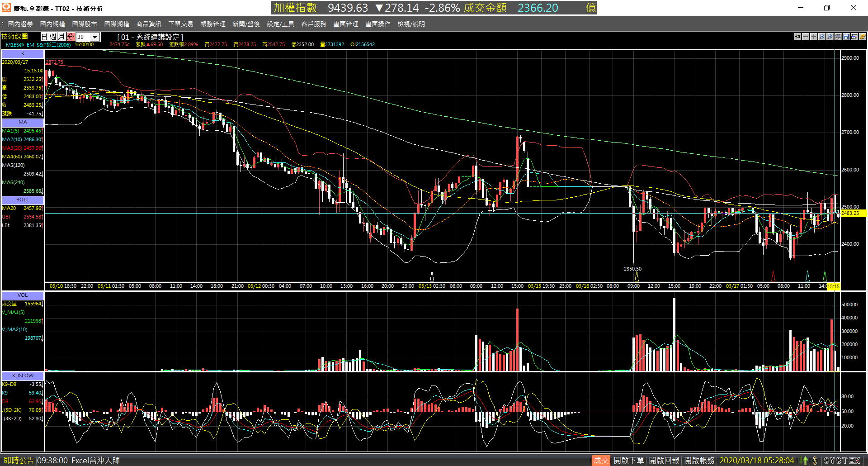Click the yellow 15:15 time axis marker
Screen dimensions: 868x466
point(833,286)
